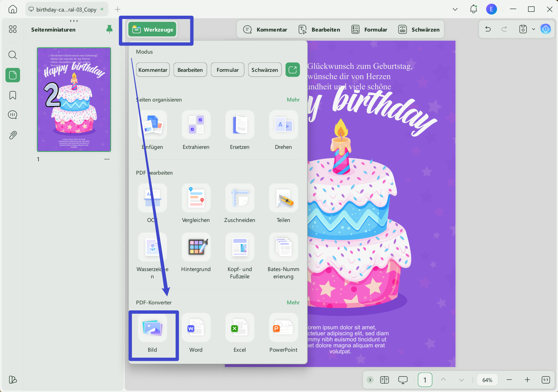Switch to Kommentar toolbar tab

coord(265,29)
